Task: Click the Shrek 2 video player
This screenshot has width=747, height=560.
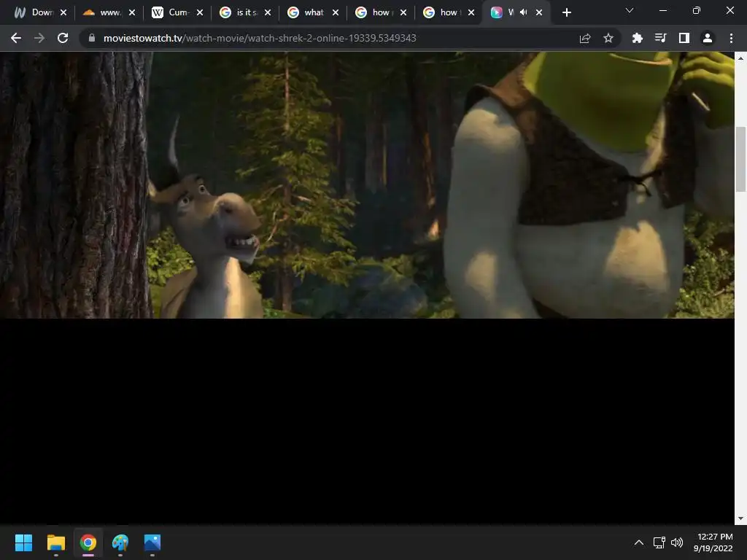Action: click(x=367, y=184)
